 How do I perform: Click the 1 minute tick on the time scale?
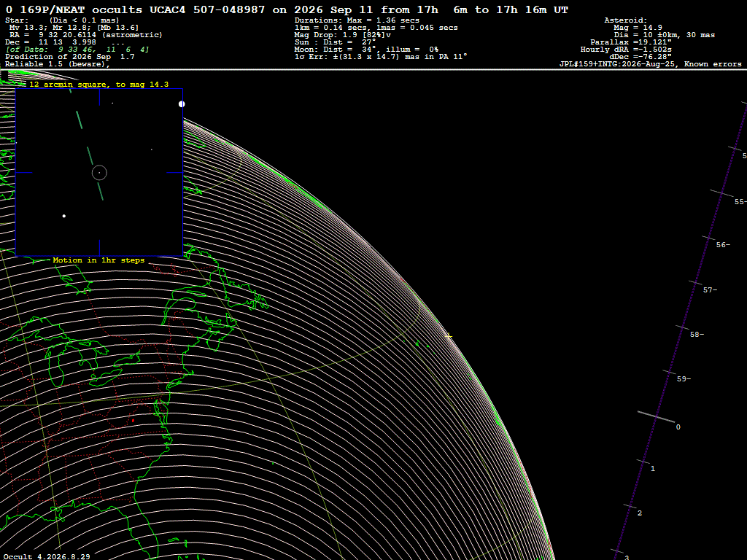click(643, 462)
